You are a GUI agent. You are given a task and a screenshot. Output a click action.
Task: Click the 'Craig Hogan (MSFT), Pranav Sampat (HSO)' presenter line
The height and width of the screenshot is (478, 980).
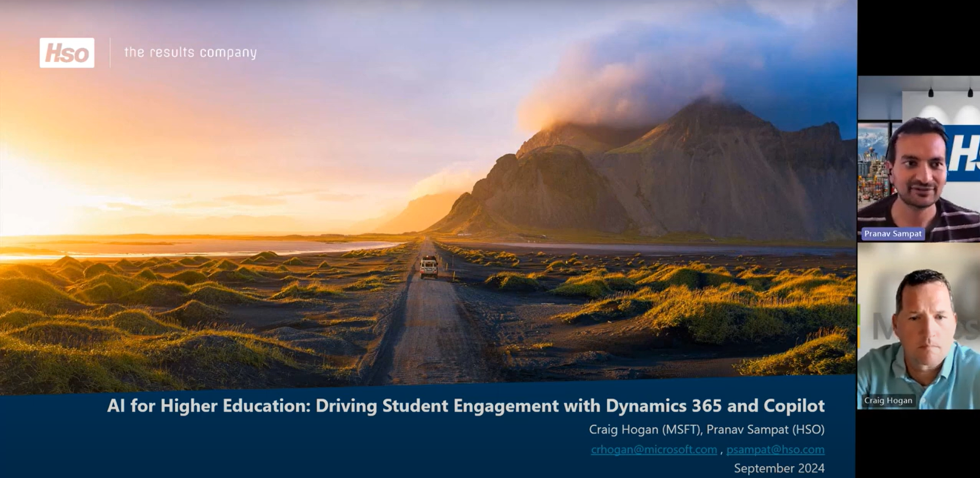(706, 429)
